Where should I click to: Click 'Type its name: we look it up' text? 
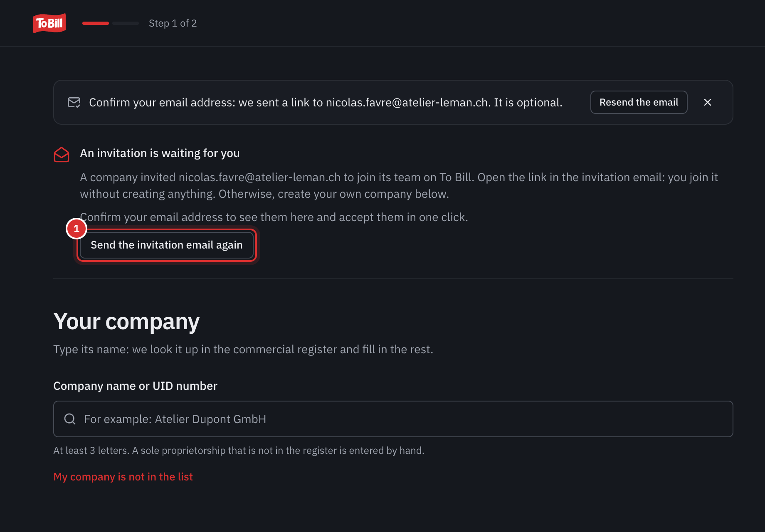(x=243, y=350)
